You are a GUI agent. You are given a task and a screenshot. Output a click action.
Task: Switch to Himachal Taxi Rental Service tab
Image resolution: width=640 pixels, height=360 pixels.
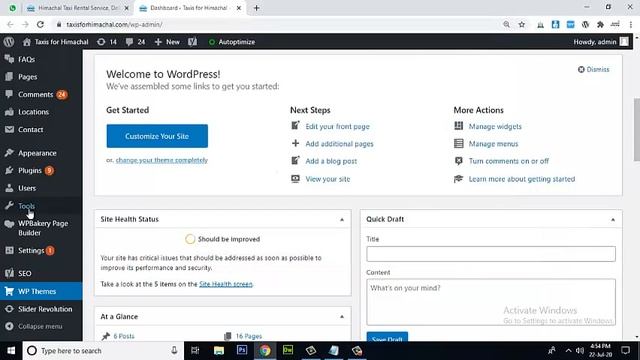point(78,8)
